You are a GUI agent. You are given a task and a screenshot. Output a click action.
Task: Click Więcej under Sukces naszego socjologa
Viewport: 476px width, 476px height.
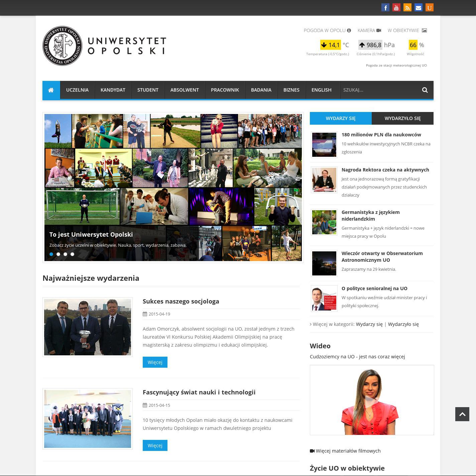click(x=155, y=362)
